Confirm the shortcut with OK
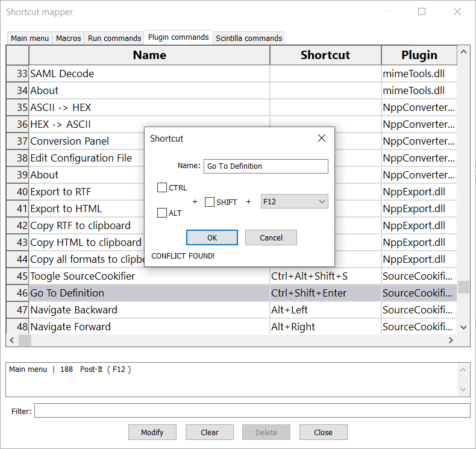 [x=212, y=237]
